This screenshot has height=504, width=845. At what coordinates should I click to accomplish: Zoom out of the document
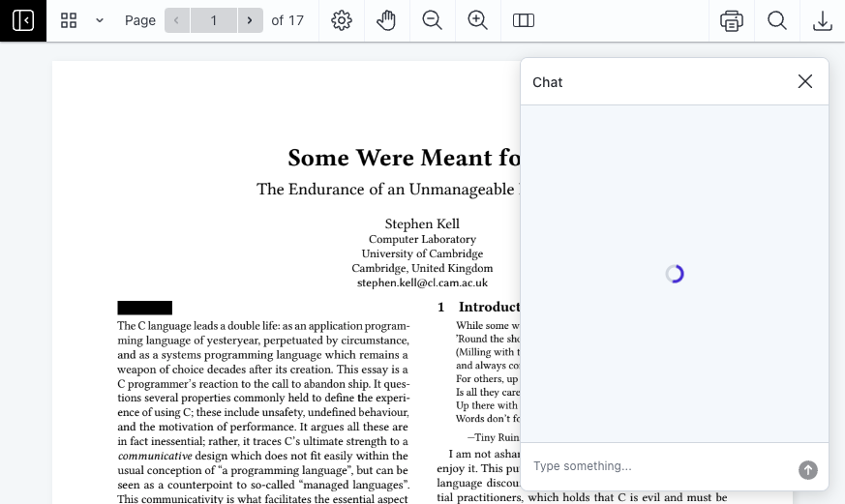tap(432, 20)
